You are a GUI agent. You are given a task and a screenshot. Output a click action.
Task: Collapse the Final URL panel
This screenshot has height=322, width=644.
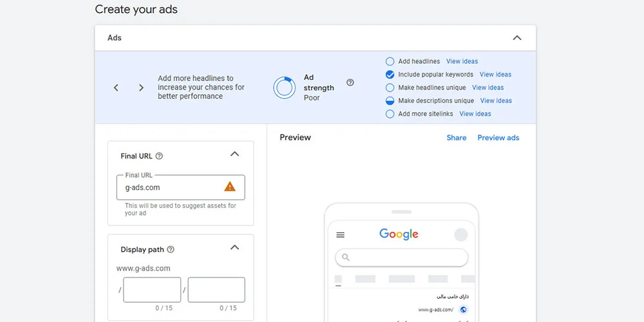coord(234,154)
